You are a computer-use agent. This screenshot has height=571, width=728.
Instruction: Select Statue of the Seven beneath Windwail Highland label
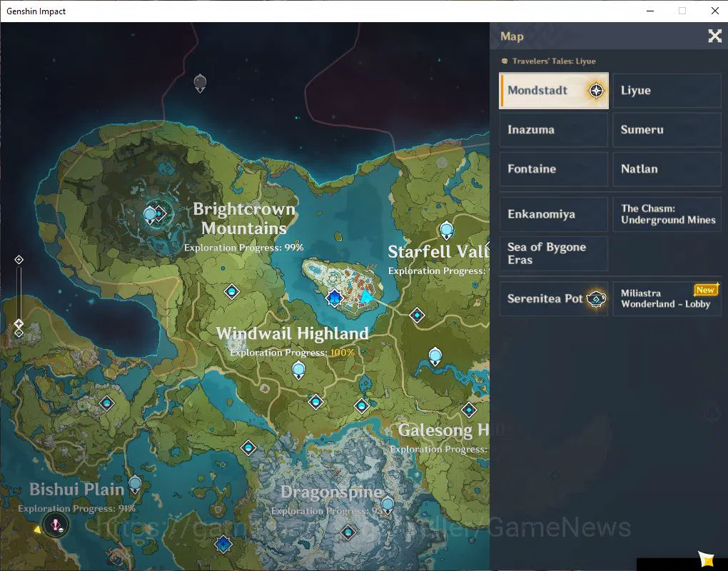coord(298,370)
